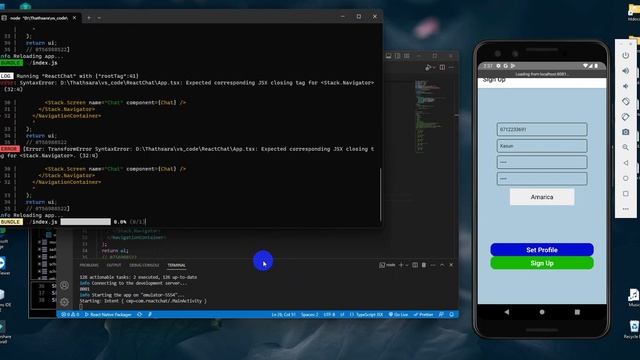640x360 pixels.
Task: Open terminal window new-tab dropdown arrow
Action: click(x=99, y=18)
